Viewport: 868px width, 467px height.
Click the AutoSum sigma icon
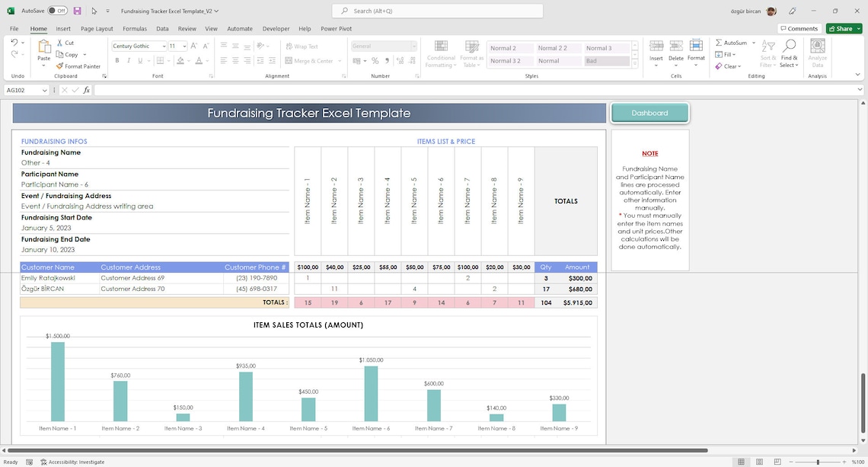pos(719,43)
